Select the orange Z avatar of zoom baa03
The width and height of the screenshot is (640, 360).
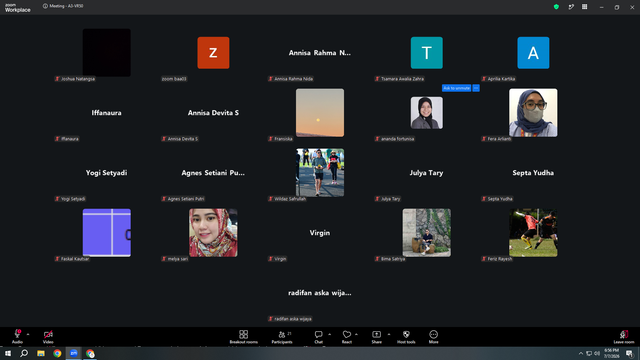pos(213,53)
